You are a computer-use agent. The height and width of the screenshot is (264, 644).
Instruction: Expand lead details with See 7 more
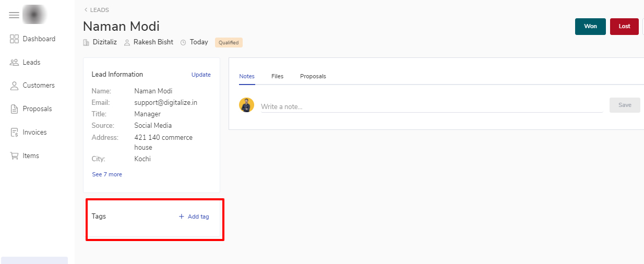pyautogui.click(x=107, y=174)
